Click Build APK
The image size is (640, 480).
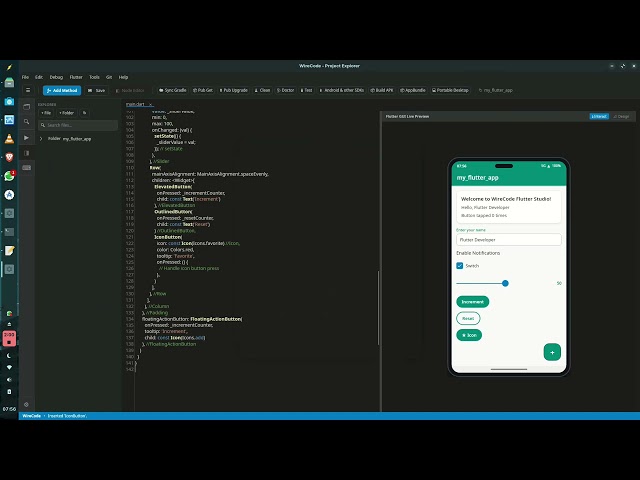[382, 90]
